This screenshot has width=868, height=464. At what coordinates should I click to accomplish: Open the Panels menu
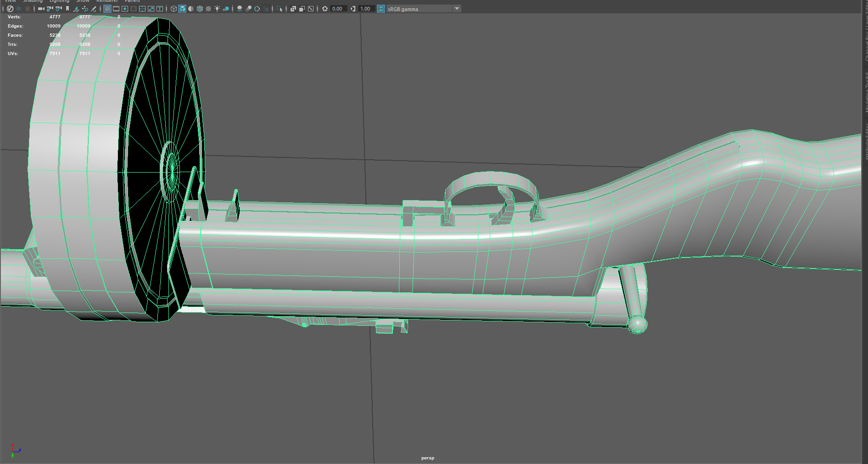coord(132,1)
